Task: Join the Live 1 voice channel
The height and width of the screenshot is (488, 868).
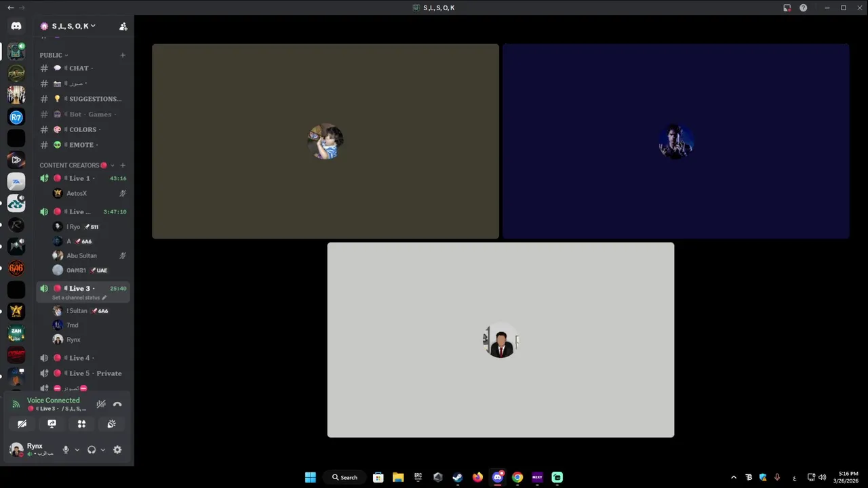Action: [x=83, y=178]
